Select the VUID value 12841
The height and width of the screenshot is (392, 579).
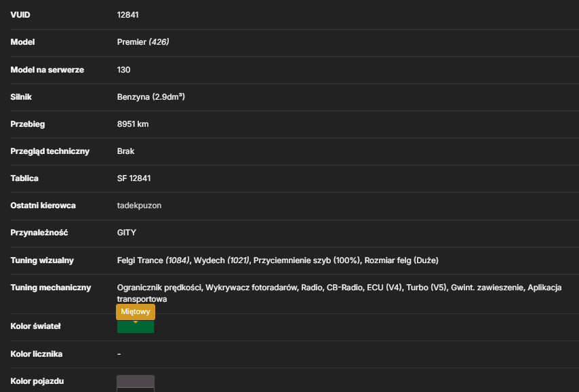tap(127, 15)
